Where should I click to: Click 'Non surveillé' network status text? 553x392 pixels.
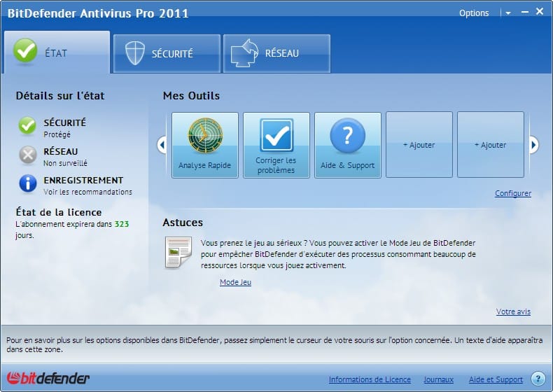tap(65, 163)
